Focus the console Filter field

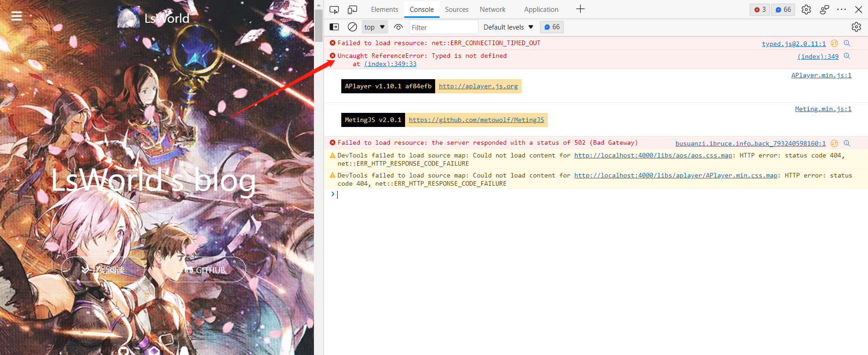point(443,27)
